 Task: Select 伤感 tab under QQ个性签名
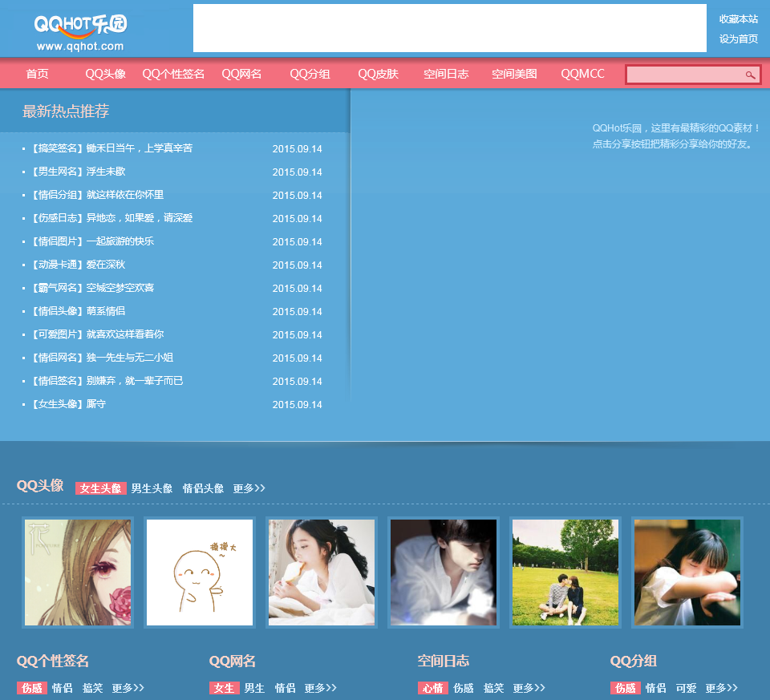click(x=32, y=688)
